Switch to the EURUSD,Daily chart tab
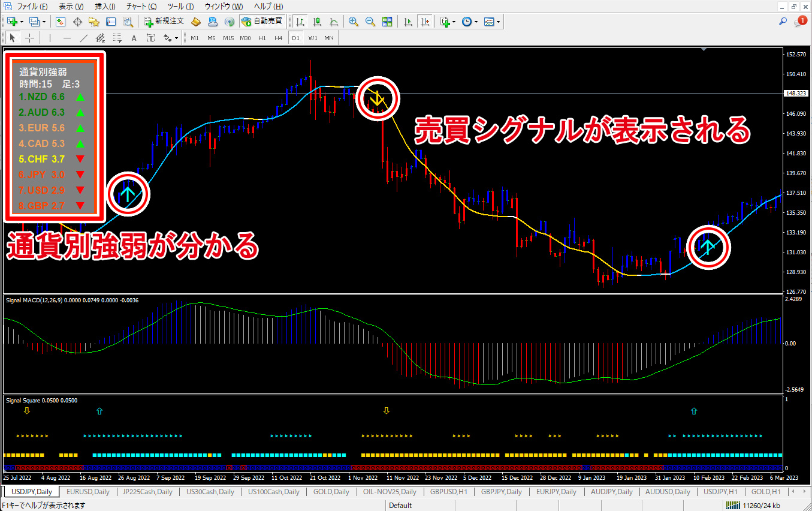 [x=88, y=492]
